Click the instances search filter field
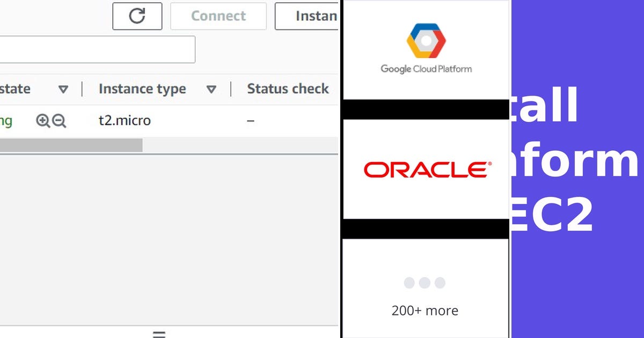Image resolution: width=644 pixels, height=338 pixels. tap(97, 49)
